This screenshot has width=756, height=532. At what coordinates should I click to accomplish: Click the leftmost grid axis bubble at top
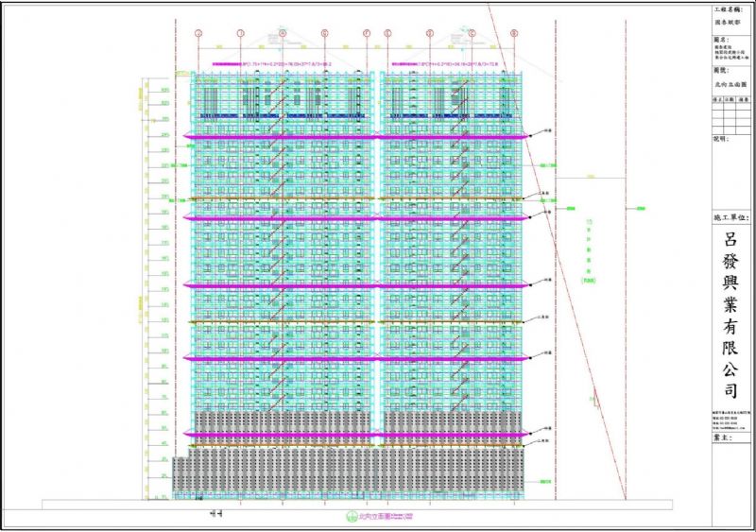point(199,32)
